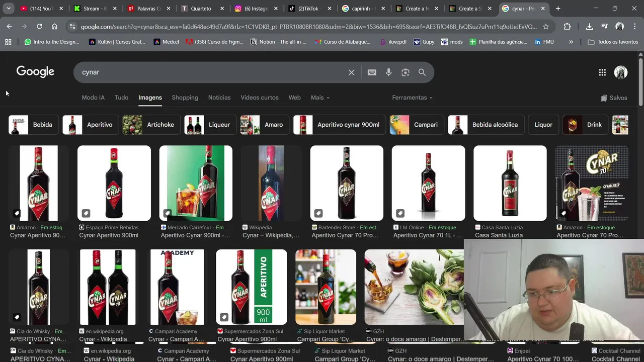644x362 pixels.
Task: Switch to the Quarteto tab
Action: (203, 9)
